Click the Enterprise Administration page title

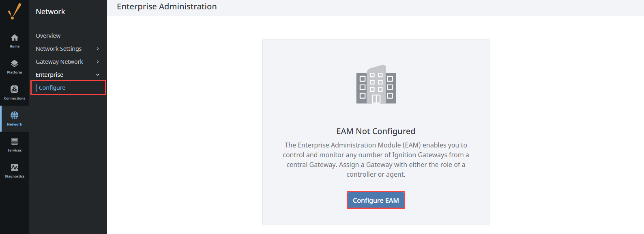[167, 6]
